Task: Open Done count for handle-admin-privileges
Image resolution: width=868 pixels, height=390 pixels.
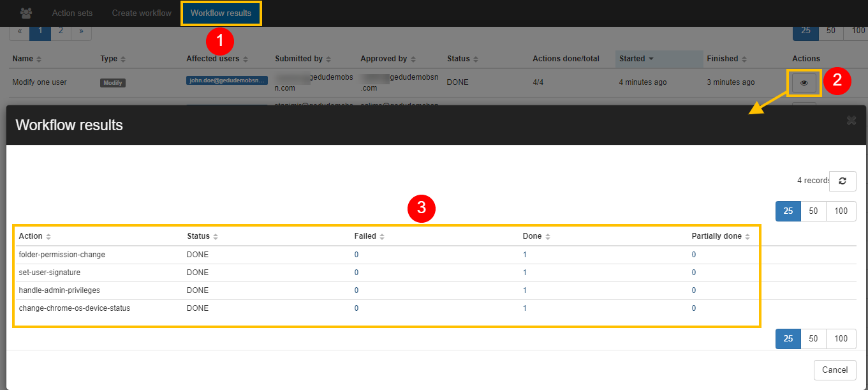Action: [525, 290]
